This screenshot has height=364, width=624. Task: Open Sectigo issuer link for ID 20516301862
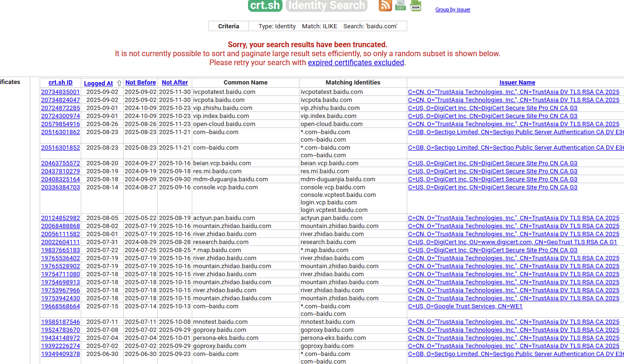click(516, 132)
